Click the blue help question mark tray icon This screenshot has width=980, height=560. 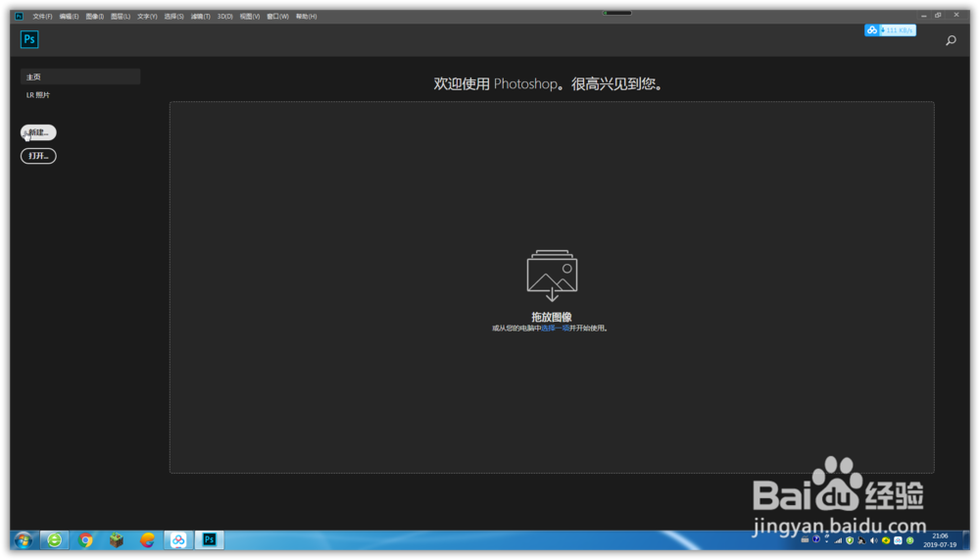[x=816, y=538]
